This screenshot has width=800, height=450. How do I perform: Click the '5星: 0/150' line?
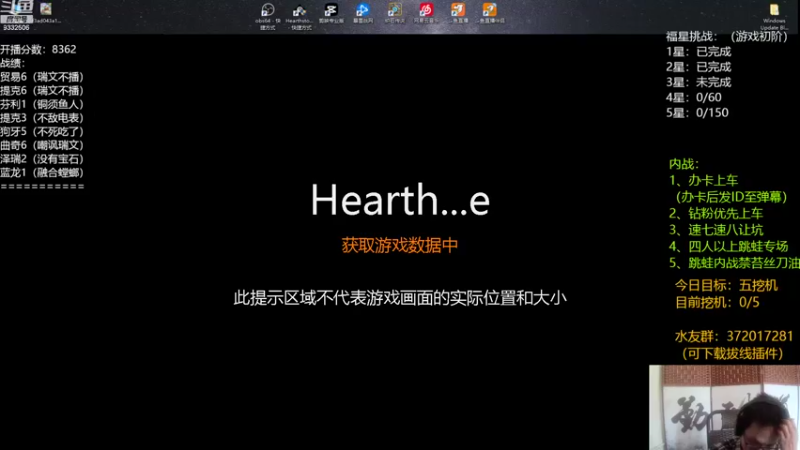(x=697, y=113)
